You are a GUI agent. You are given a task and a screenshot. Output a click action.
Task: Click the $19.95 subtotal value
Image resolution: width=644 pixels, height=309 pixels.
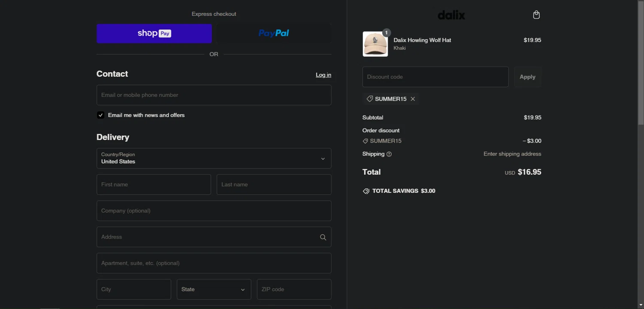coord(532,117)
